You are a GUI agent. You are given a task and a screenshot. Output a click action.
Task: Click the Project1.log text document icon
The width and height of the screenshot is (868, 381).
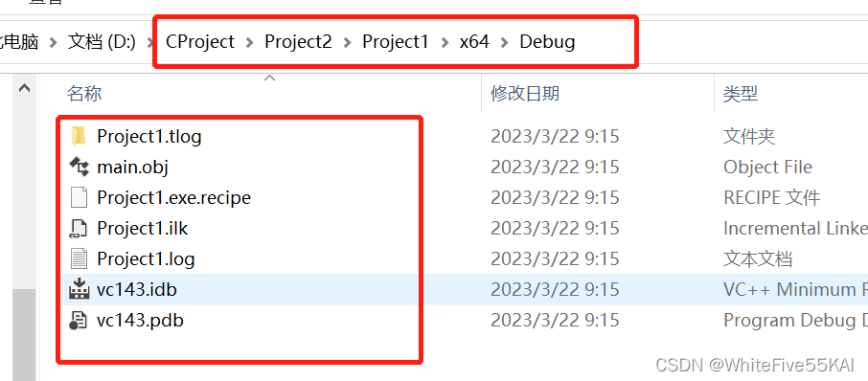pyautogui.click(x=79, y=258)
